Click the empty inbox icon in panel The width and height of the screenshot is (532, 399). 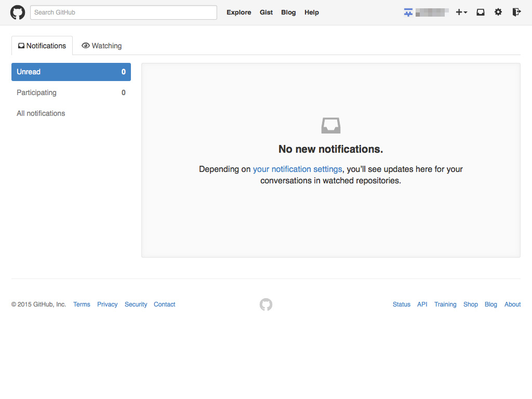(x=331, y=126)
